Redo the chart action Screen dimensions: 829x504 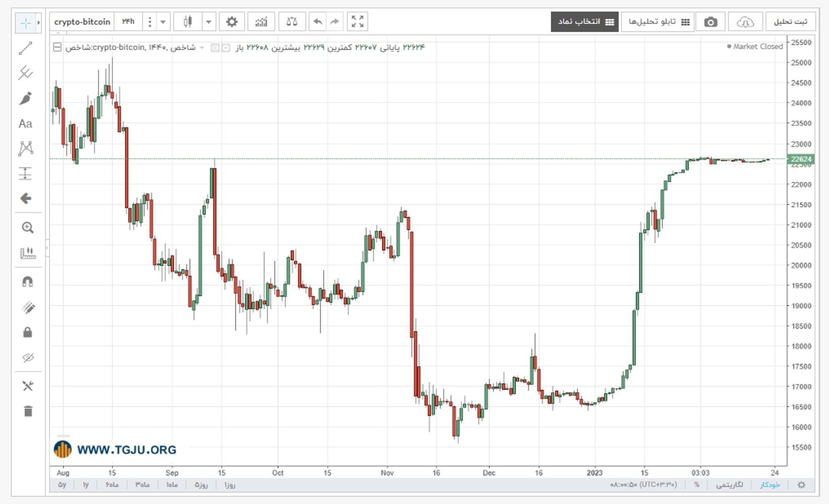click(334, 22)
